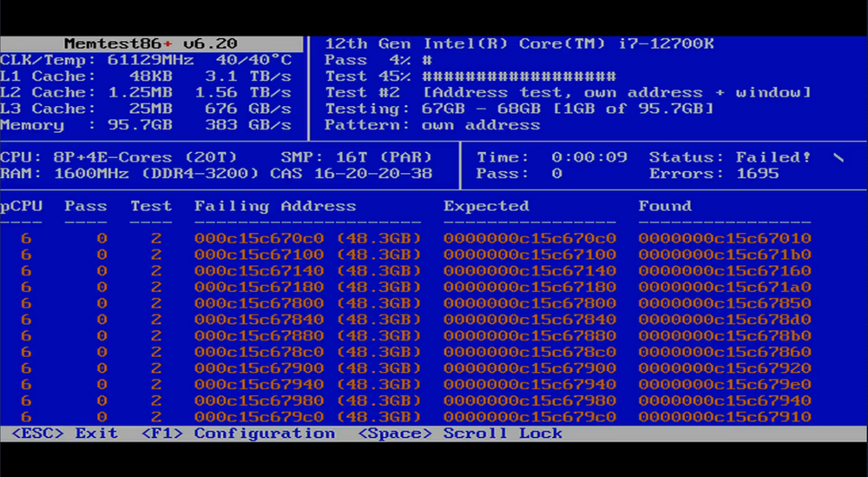Click failing address 000c15c67140
Screen dimensions: 868x477
tap(259, 271)
